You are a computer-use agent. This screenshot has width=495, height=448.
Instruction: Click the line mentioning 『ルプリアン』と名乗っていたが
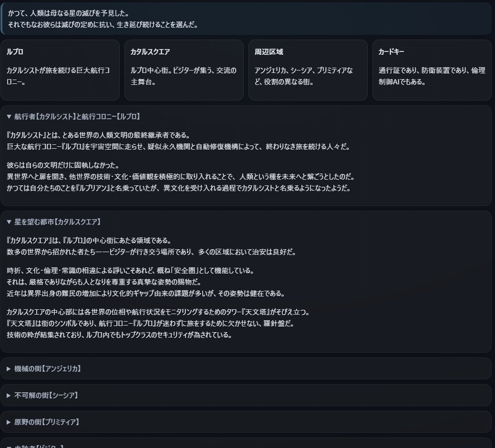click(x=179, y=188)
